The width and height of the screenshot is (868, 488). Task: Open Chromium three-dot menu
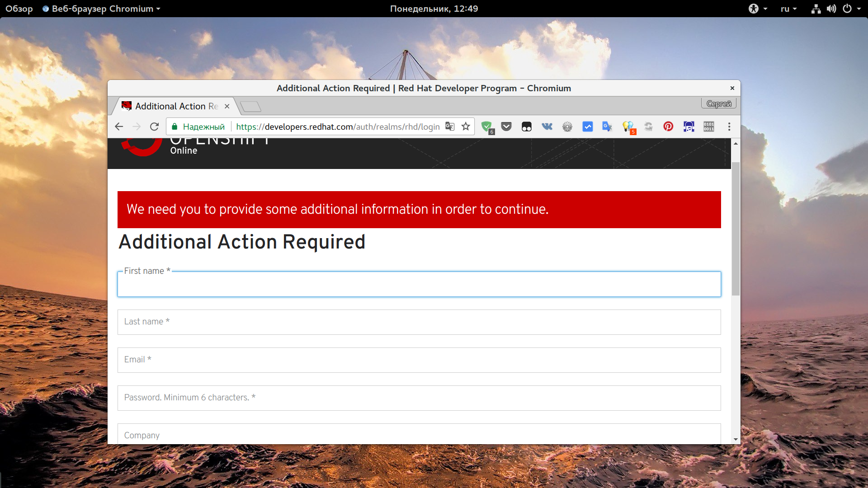coord(729,127)
